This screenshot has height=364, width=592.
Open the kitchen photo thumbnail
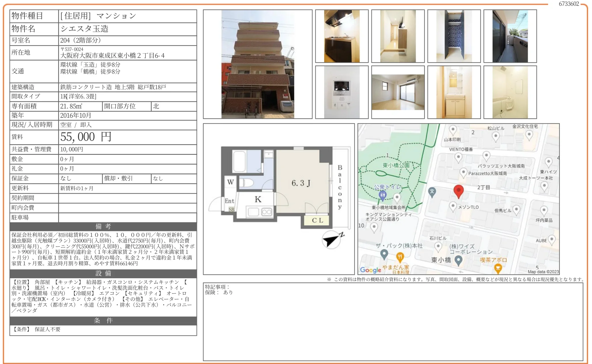click(x=342, y=36)
